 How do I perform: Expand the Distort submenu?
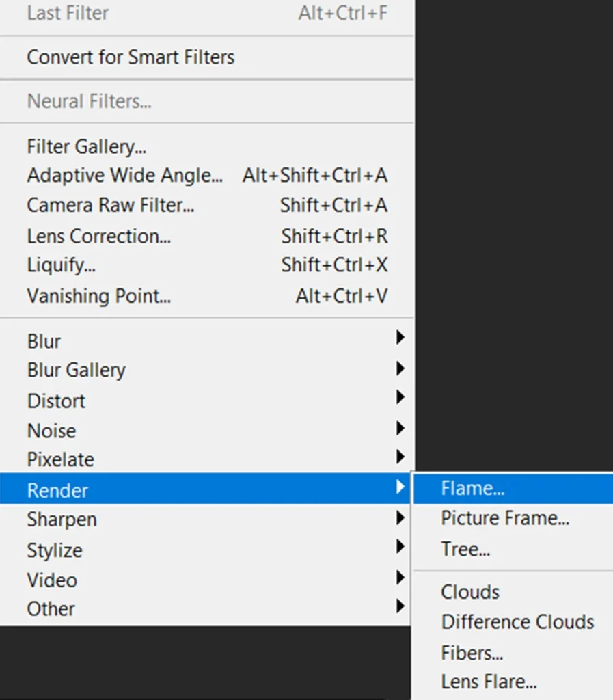[57, 401]
